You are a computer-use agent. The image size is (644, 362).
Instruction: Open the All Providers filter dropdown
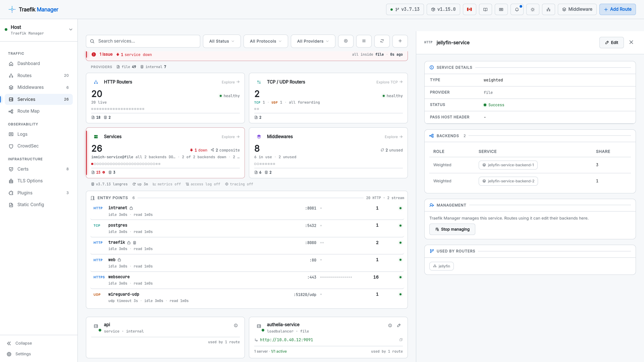click(x=313, y=41)
